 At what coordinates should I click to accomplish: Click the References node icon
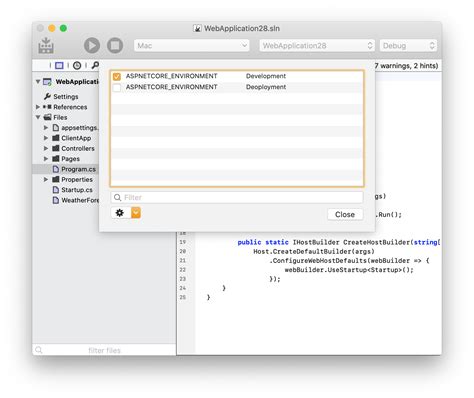[47, 107]
